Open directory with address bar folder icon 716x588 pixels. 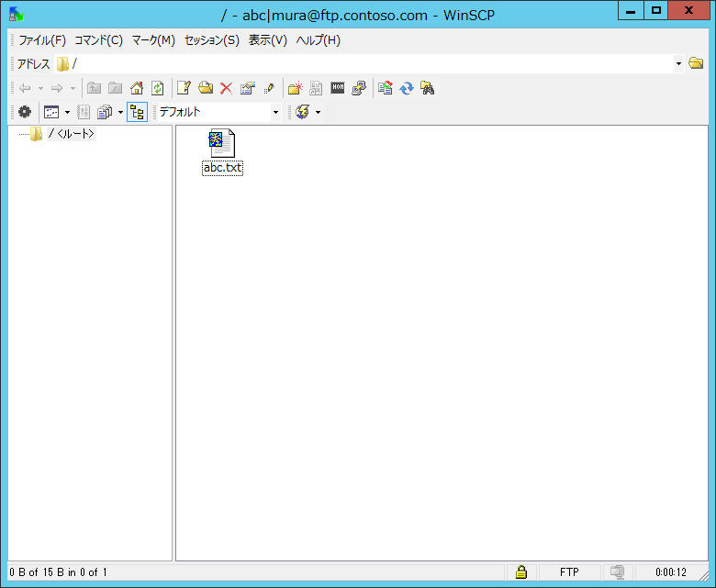[x=696, y=63]
